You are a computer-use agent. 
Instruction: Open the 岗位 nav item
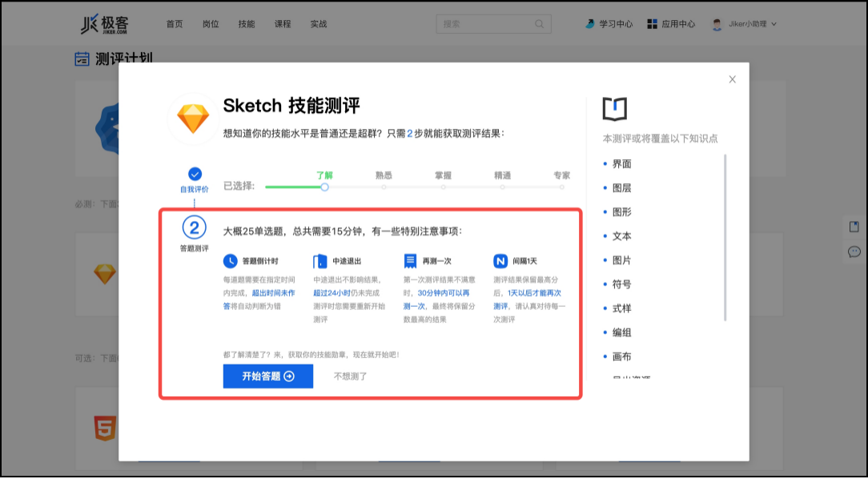pos(211,24)
